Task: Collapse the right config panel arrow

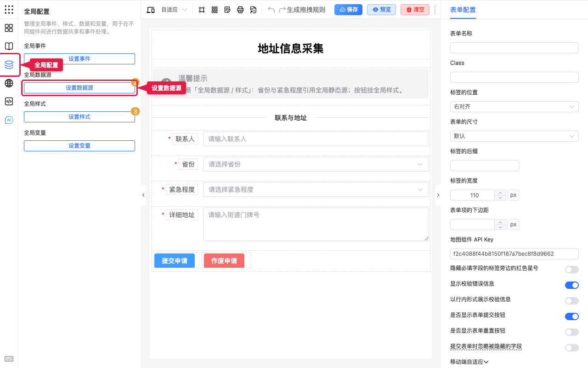Action: (438, 195)
